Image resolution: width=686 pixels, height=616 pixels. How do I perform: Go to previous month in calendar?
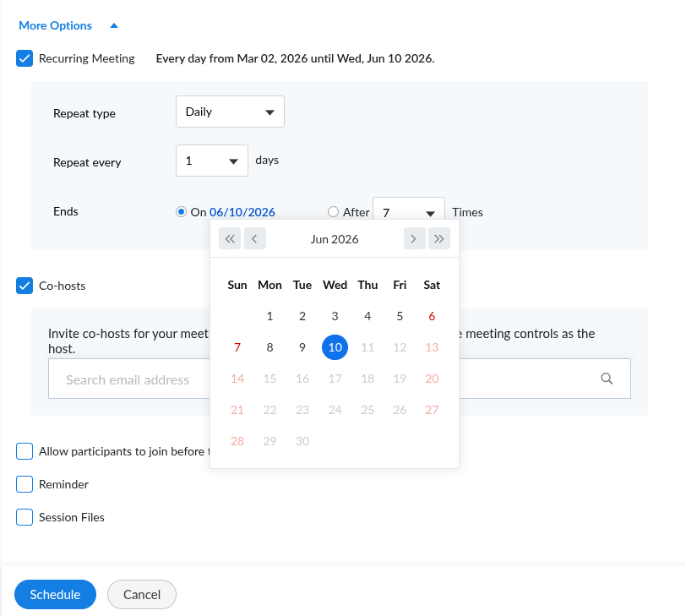click(255, 239)
